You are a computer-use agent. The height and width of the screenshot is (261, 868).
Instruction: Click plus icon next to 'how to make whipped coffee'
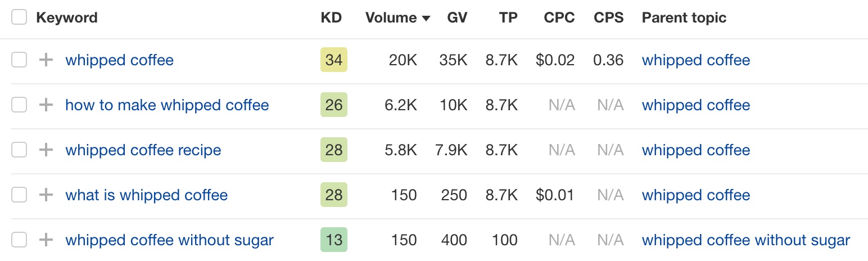(x=46, y=105)
